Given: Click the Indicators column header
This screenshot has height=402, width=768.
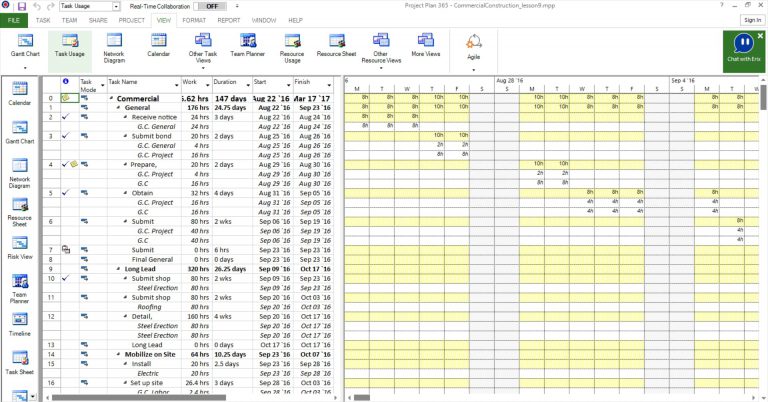Looking at the screenshot, I should (66, 82).
